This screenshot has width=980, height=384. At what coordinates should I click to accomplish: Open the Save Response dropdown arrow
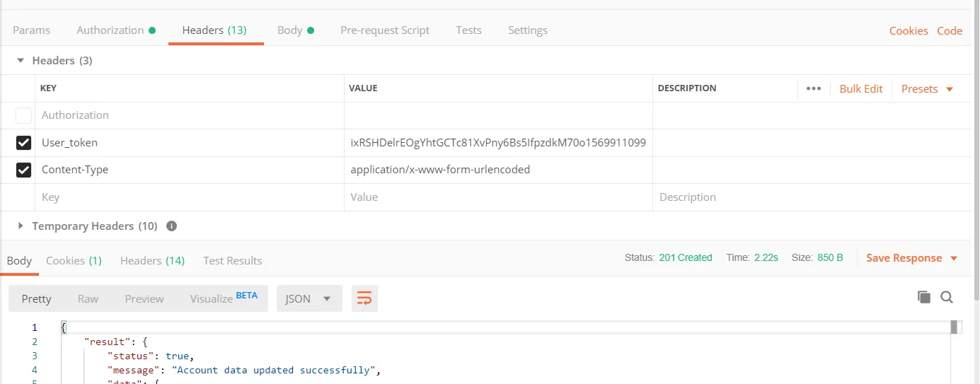pyautogui.click(x=954, y=258)
